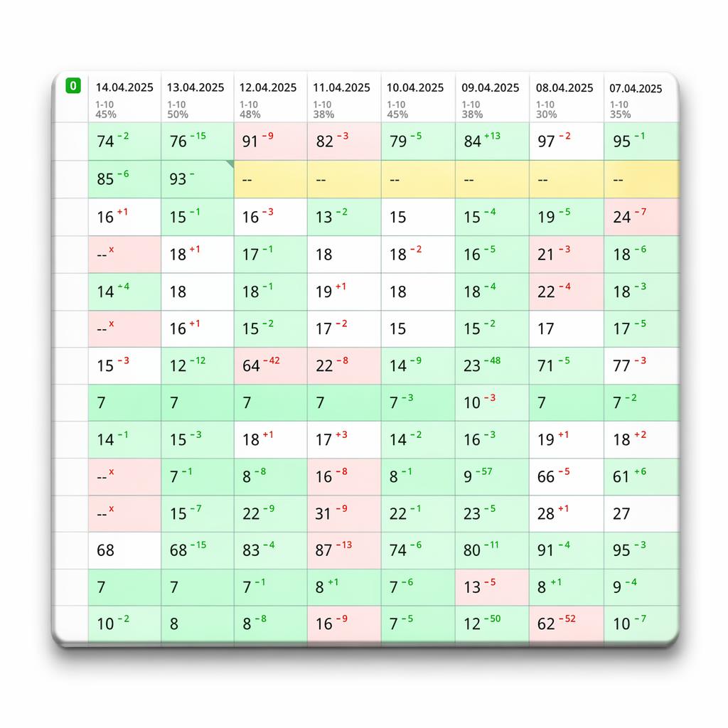
Task: Click the 87 -13 cell under 11.04.2025
Action: [343, 551]
